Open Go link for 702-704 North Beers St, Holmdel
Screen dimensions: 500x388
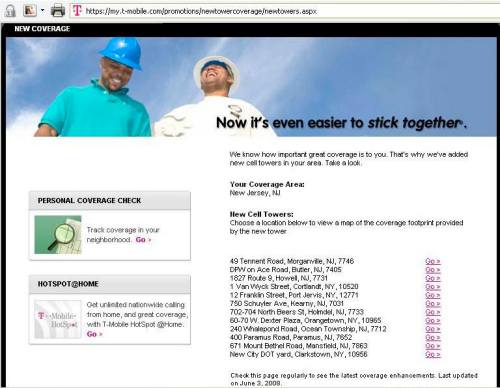pyautogui.click(x=433, y=312)
